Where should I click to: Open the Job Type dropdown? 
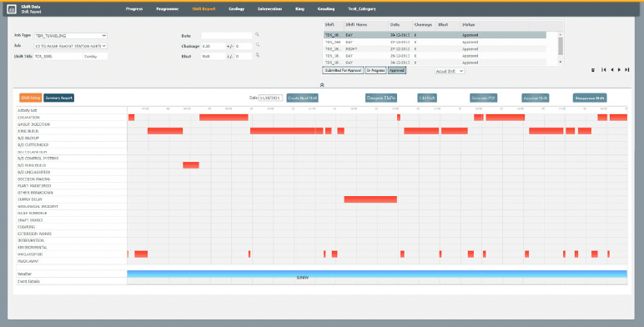[x=70, y=36]
